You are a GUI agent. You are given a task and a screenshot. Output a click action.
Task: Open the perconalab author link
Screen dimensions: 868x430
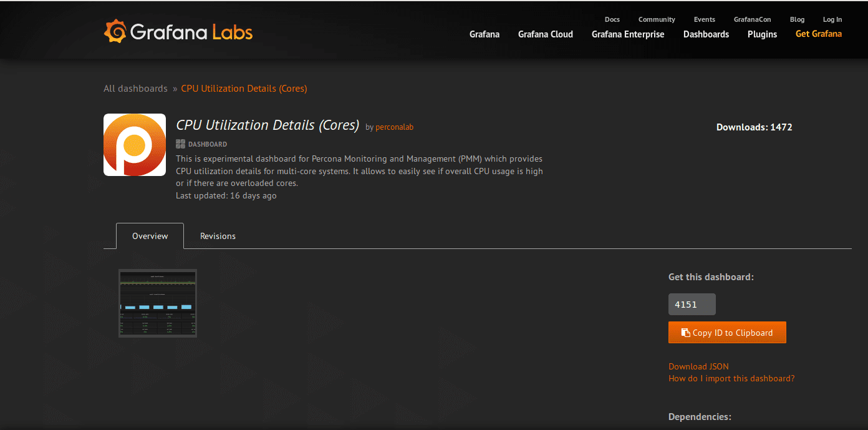pyautogui.click(x=394, y=127)
